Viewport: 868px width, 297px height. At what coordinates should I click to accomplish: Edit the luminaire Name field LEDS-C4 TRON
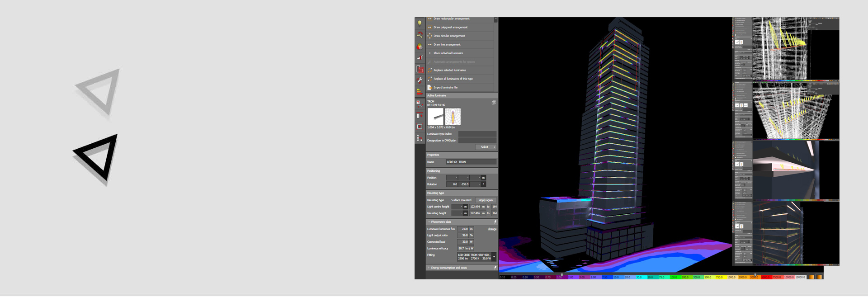(x=471, y=162)
